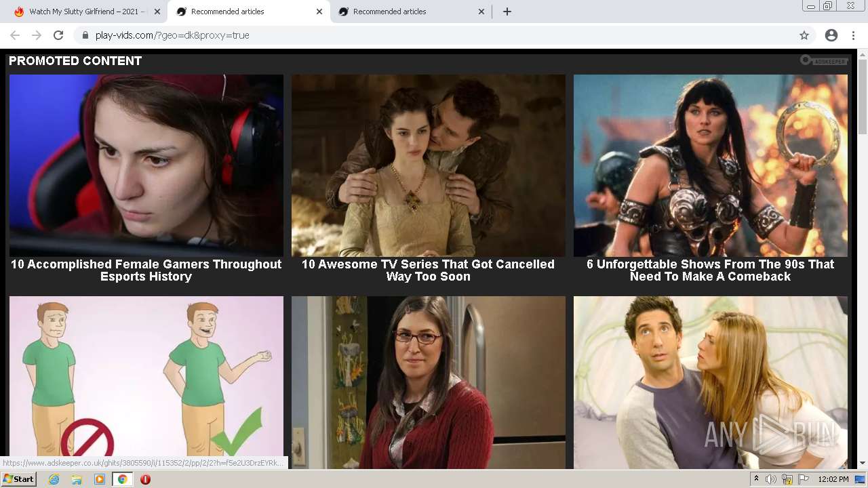
Task: Click the page scrollbar down arrow
Action: pos(862,464)
